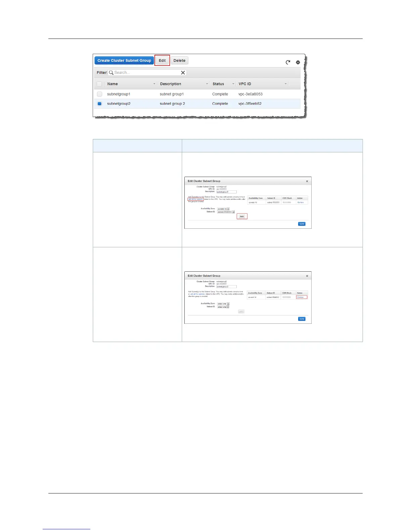The height and width of the screenshot is (532, 411).
Task: Click into the Filter search field
Action: pyautogui.click(x=147, y=73)
